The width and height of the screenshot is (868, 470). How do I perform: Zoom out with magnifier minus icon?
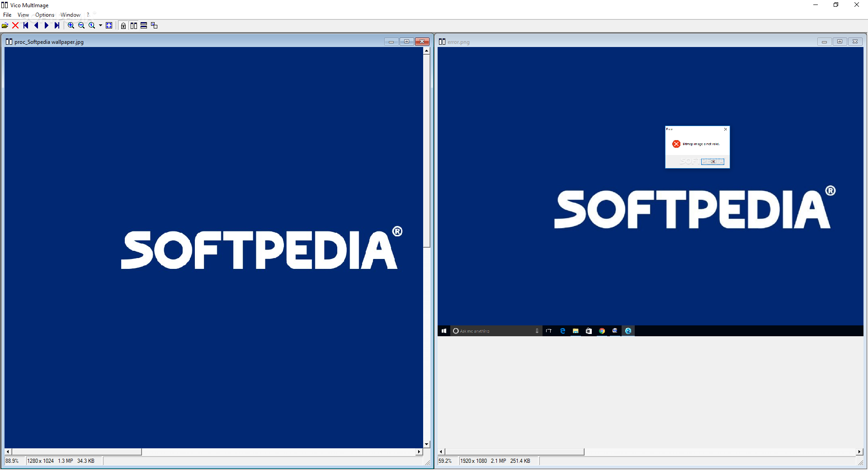[x=81, y=25]
